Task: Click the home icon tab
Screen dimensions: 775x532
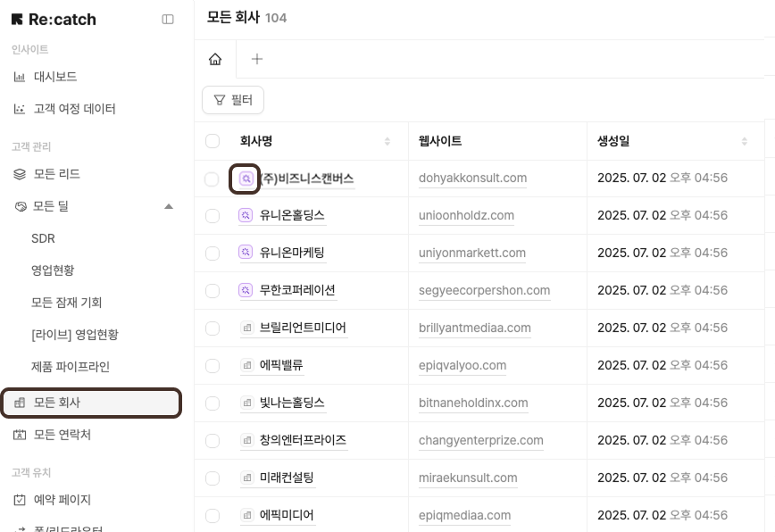Action: click(215, 59)
